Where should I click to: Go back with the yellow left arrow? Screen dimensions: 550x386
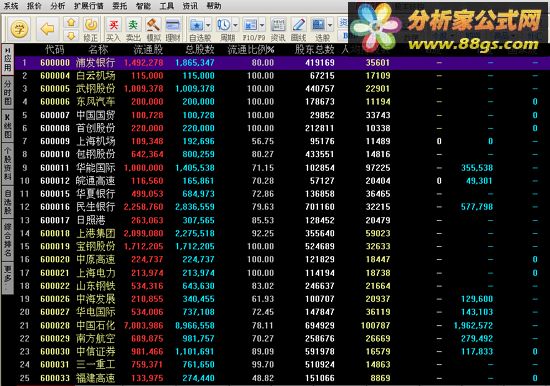47,29
